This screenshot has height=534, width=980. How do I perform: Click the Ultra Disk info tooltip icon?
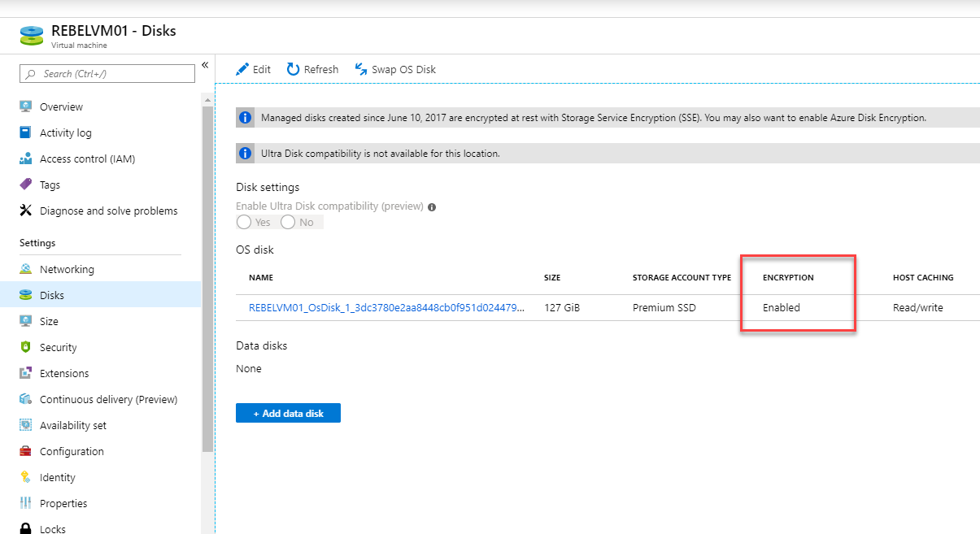pyautogui.click(x=432, y=206)
